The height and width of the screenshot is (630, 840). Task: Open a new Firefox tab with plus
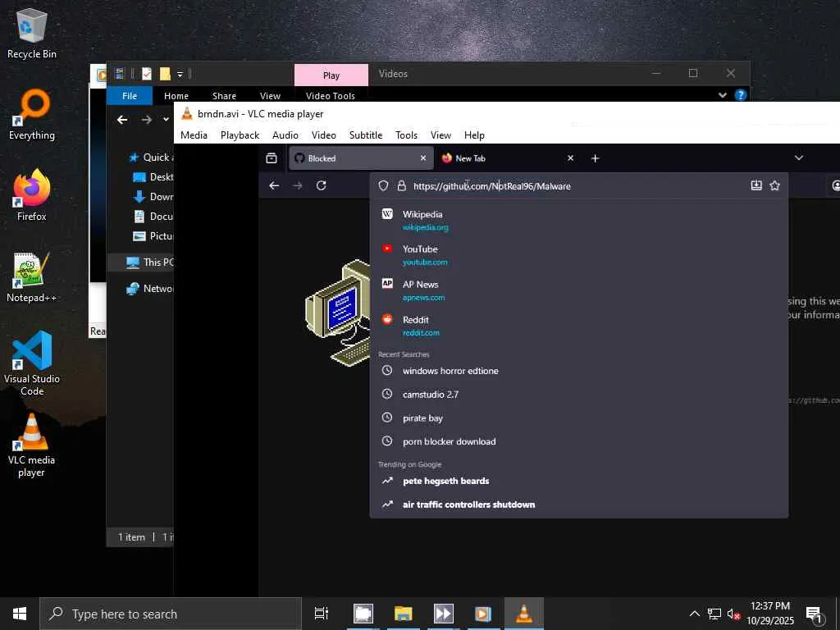595,158
